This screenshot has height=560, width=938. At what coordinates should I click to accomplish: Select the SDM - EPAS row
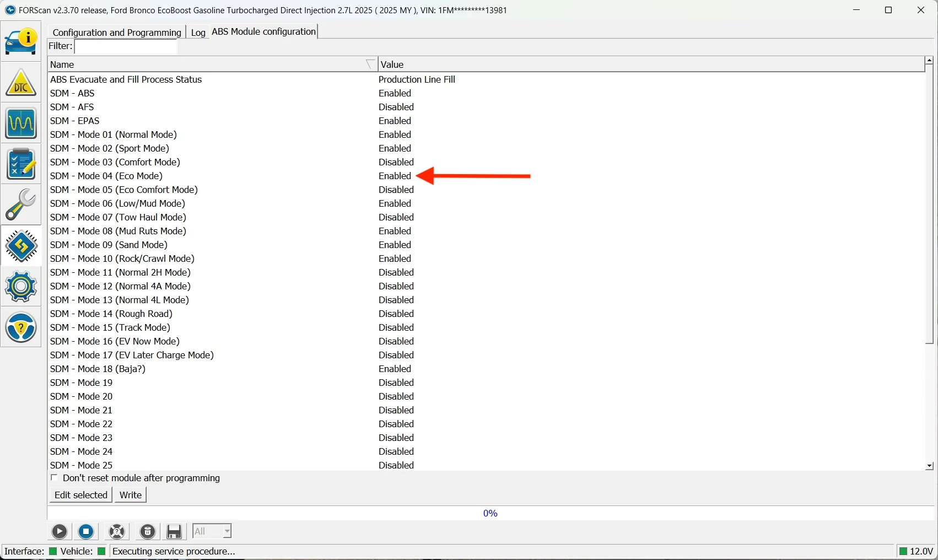(486, 121)
